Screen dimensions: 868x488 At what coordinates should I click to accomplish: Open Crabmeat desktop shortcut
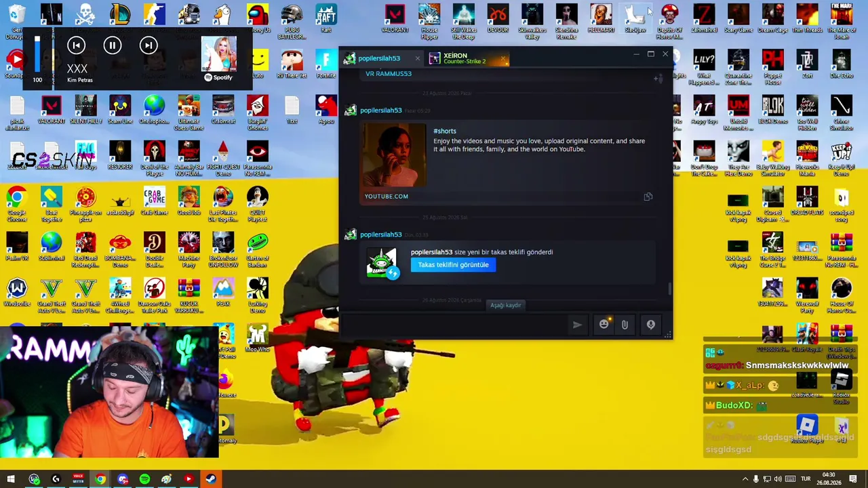click(x=223, y=110)
